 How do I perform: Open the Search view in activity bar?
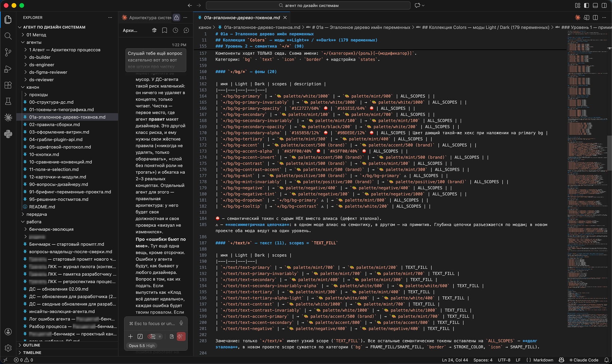click(8, 36)
